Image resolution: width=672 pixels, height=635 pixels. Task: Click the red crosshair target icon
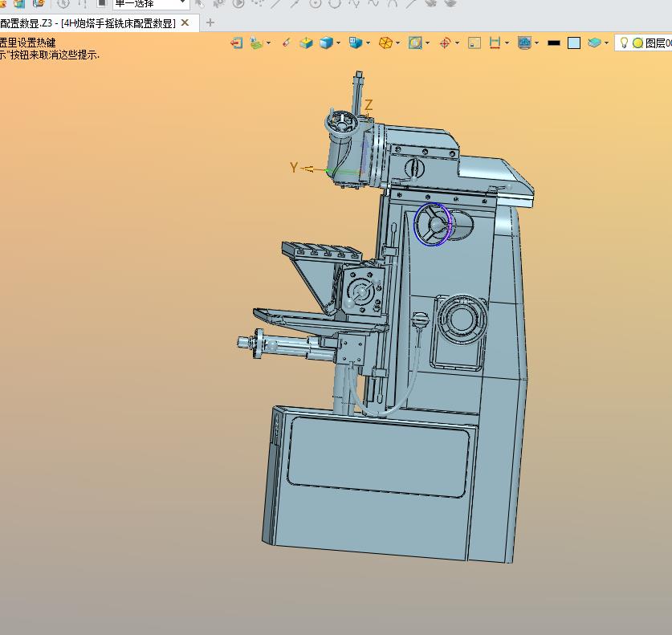446,43
